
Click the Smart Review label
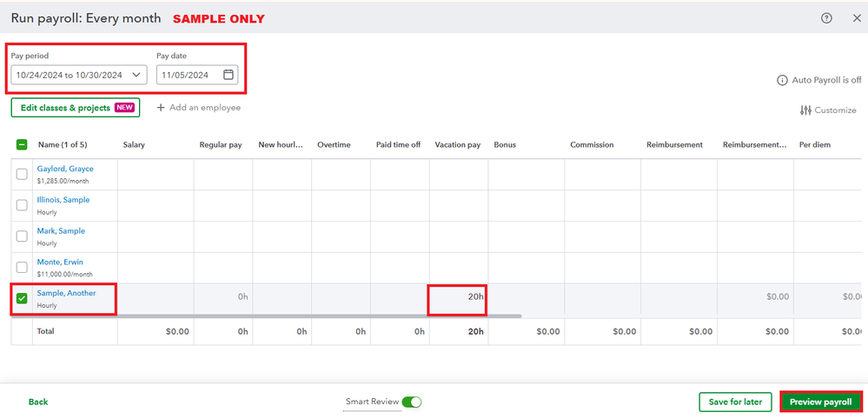coord(372,402)
